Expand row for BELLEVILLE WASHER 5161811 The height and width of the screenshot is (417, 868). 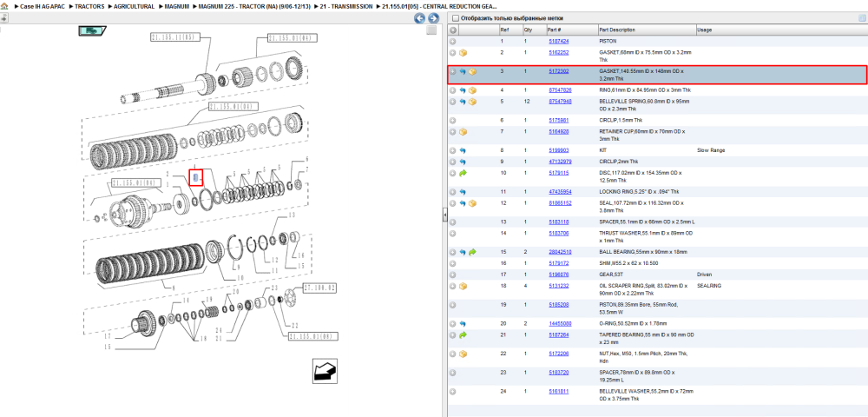pos(452,392)
